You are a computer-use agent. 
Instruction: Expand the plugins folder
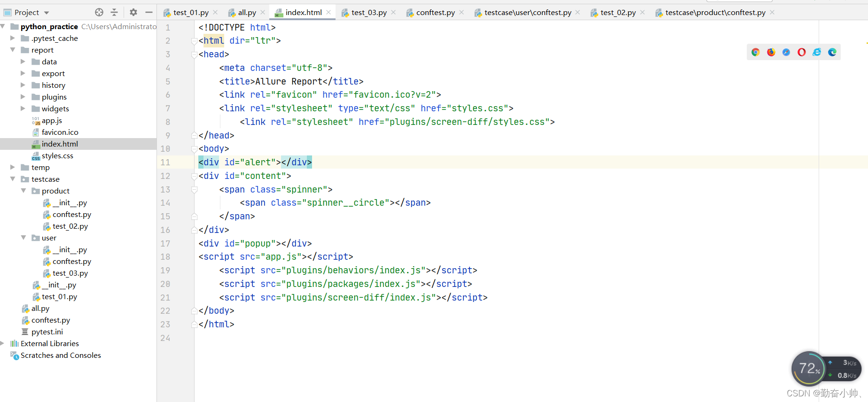[23, 97]
